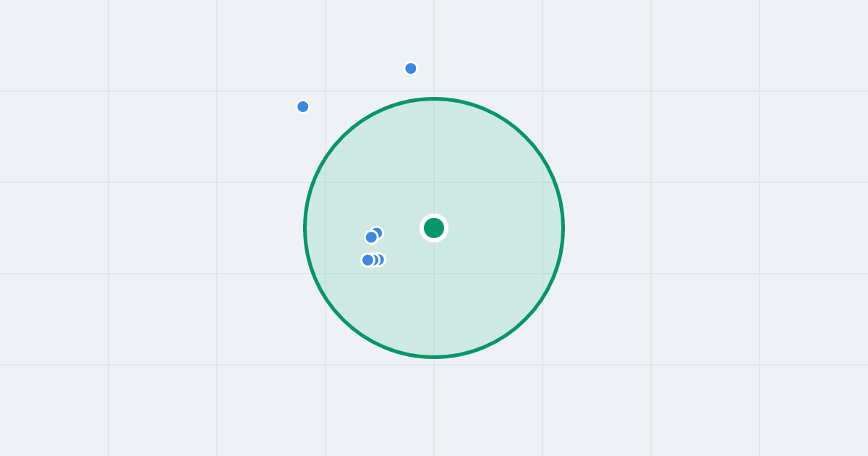Click shaded area directly below the center marker

tap(434, 297)
